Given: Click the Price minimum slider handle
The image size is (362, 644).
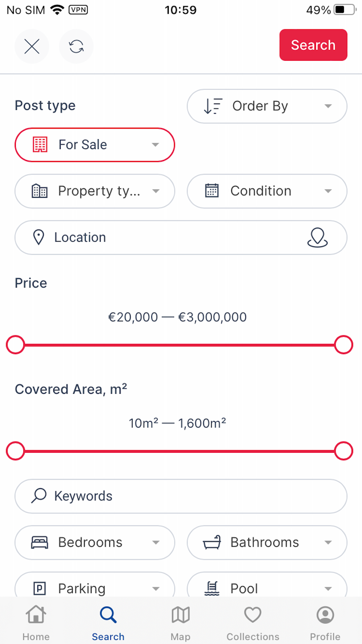Looking at the screenshot, I should click(16, 344).
